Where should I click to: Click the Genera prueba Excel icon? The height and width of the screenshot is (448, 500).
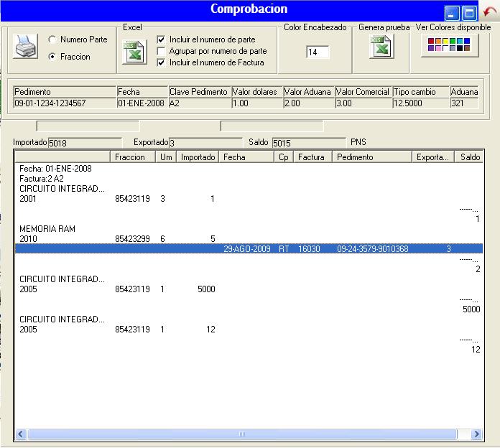pyautogui.click(x=381, y=47)
